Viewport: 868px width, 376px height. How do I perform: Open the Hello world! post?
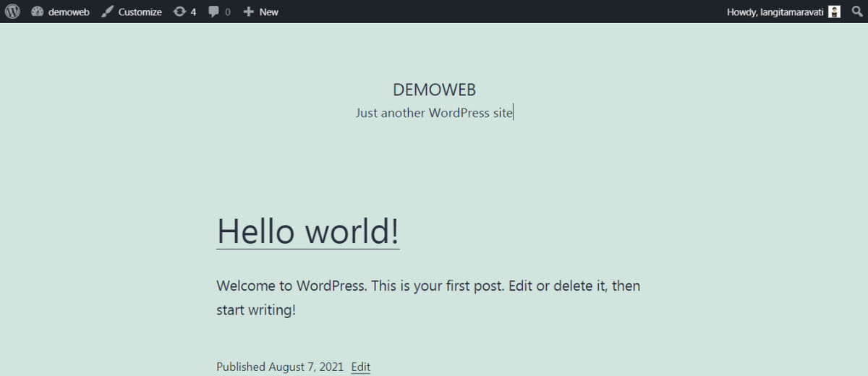click(308, 231)
